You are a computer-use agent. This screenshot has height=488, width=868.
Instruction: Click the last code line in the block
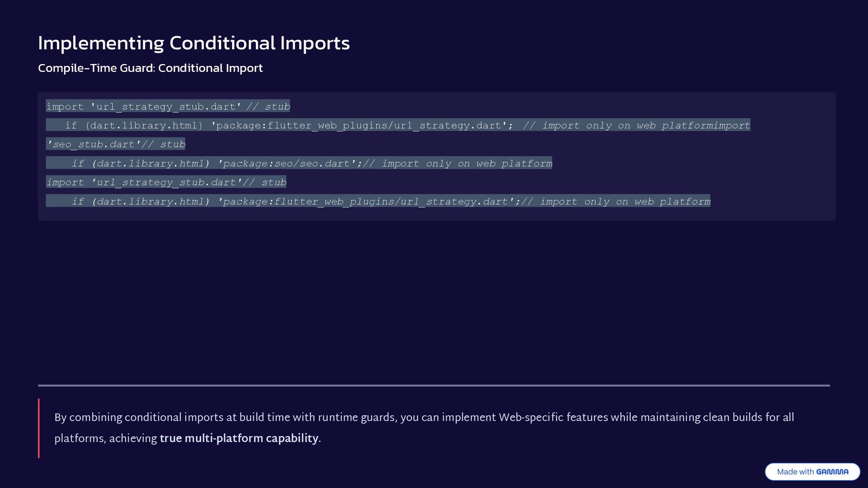[378, 202]
